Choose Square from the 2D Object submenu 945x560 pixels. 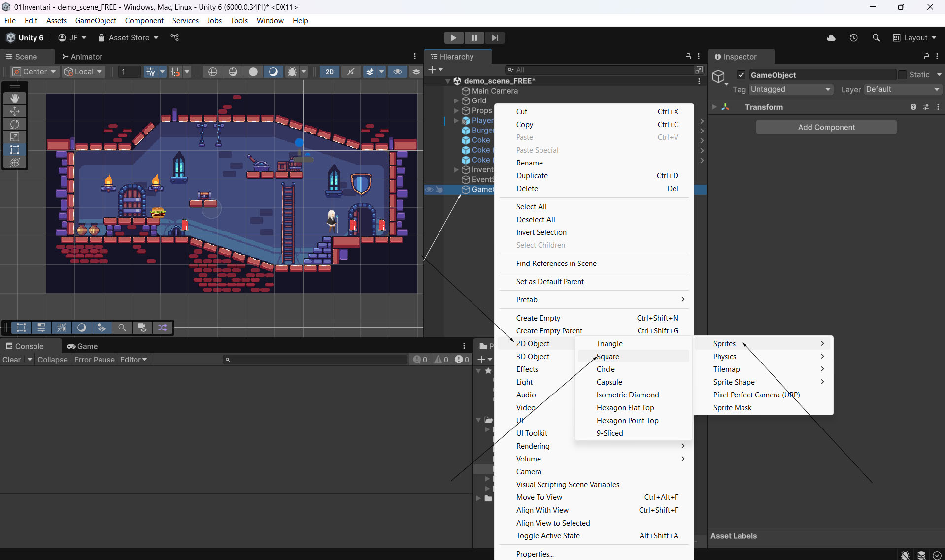click(608, 357)
